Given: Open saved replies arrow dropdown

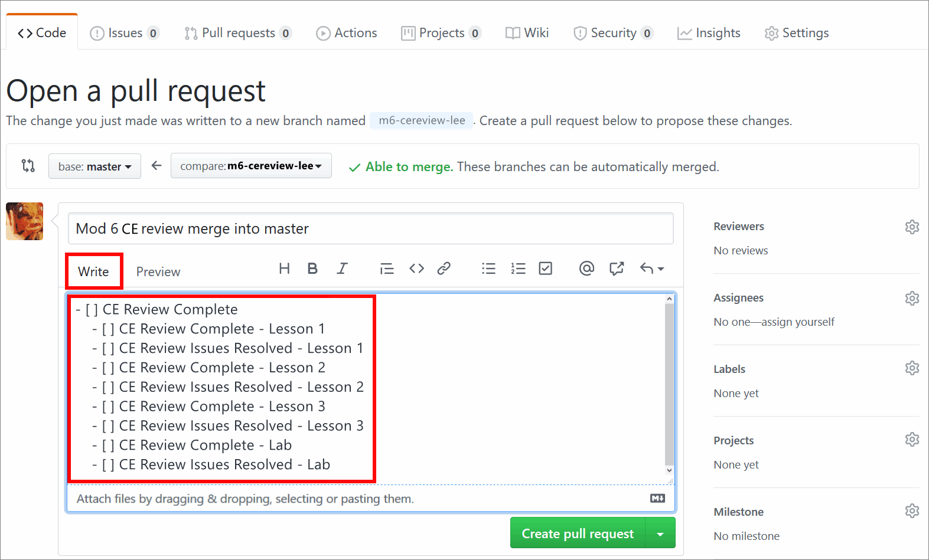Looking at the screenshot, I should 652,268.
